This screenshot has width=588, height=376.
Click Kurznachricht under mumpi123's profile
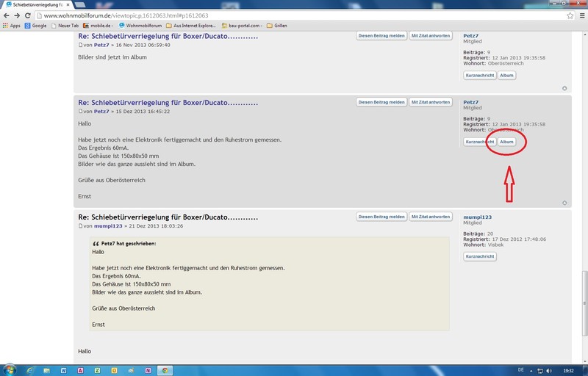[480, 256]
